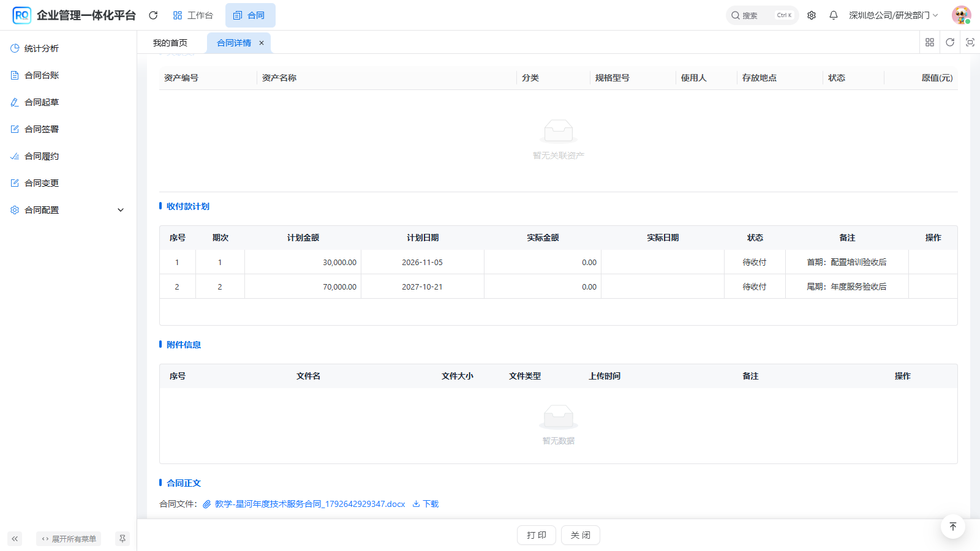Image resolution: width=980 pixels, height=551 pixels.
Task: Open the 工作台 workspace tab
Action: [193, 15]
